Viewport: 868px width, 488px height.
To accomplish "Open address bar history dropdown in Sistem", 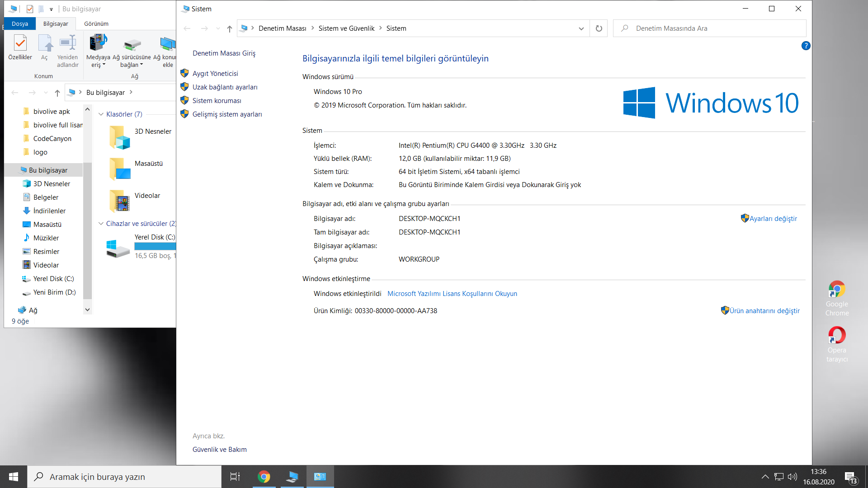I will [x=581, y=28].
